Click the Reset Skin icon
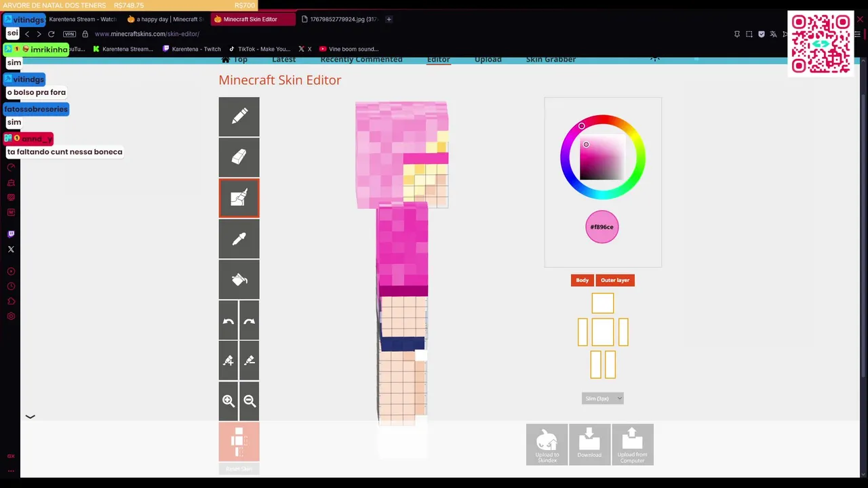The width and height of the screenshot is (868, 488). point(239,442)
